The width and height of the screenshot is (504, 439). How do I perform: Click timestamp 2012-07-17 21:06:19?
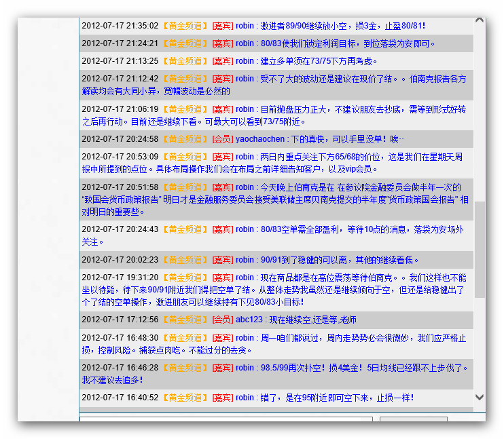point(120,109)
